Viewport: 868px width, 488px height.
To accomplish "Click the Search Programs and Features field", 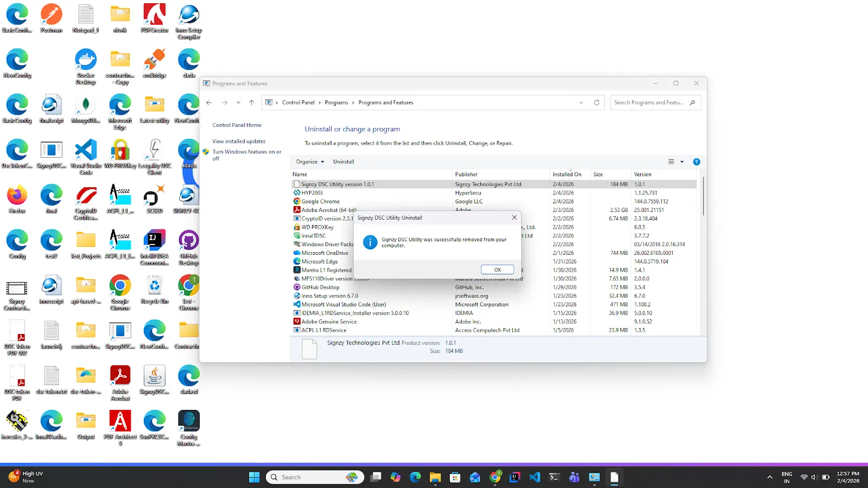I will 655,102.
